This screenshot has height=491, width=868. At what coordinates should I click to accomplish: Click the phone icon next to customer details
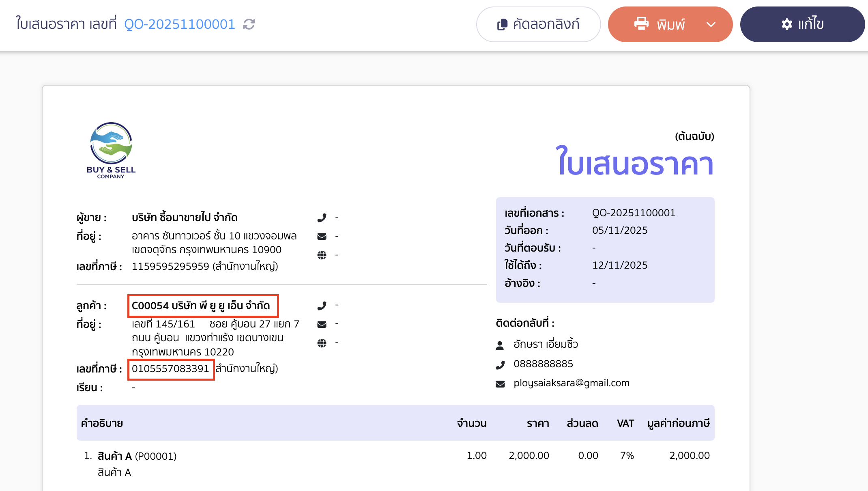(x=322, y=305)
